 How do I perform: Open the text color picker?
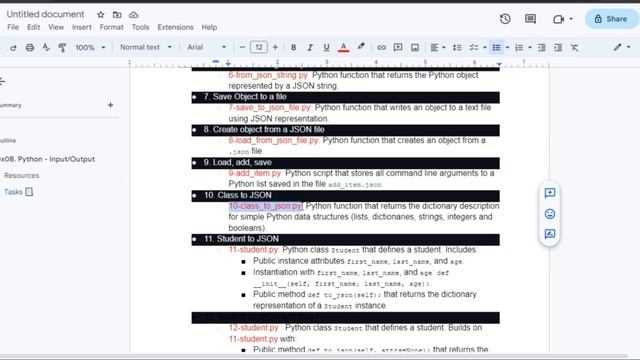(x=344, y=47)
